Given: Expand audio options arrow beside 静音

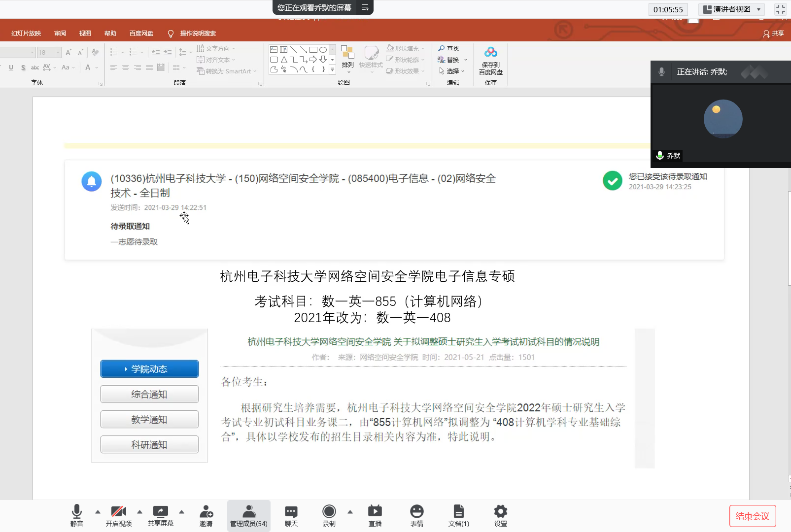Looking at the screenshot, I should tap(98, 512).
